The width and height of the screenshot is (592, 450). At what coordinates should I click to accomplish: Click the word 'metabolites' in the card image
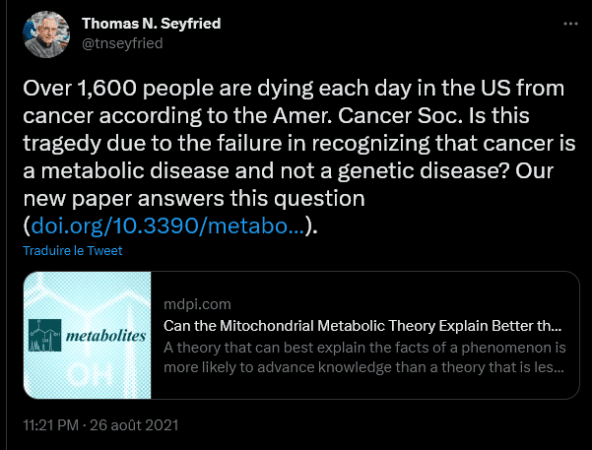tap(106, 336)
